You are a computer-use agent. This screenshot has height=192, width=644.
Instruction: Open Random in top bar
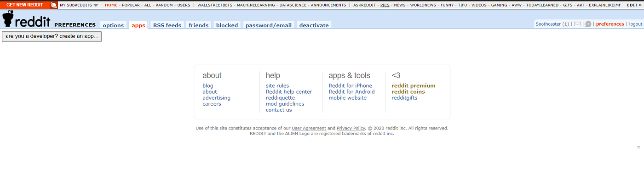164,5
